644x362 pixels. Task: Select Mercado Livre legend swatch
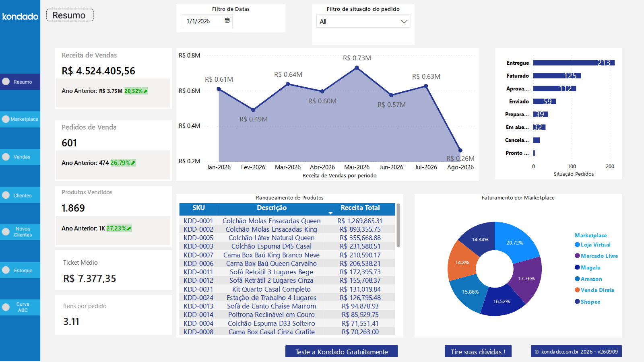tap(577, 256)
